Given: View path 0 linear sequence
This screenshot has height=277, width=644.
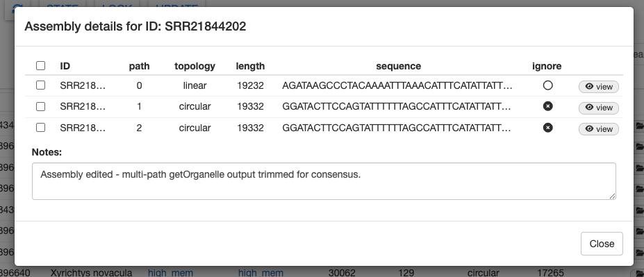Looking at the screenshot, I should [598, 87].
